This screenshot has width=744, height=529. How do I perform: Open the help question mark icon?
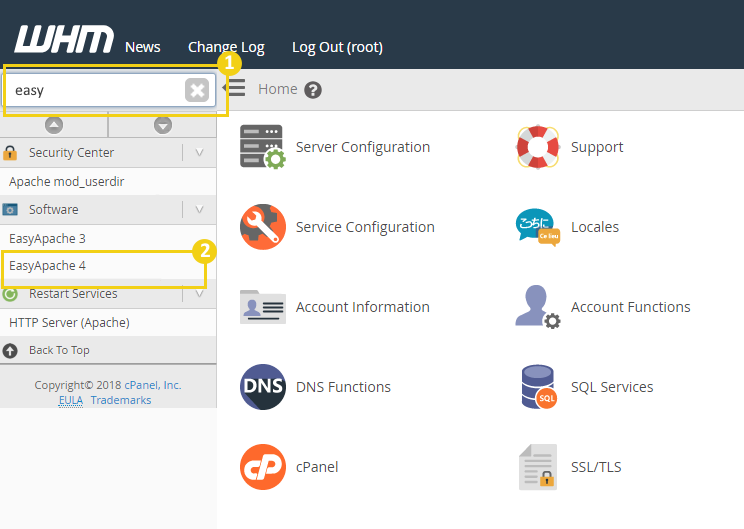(313, 90)
